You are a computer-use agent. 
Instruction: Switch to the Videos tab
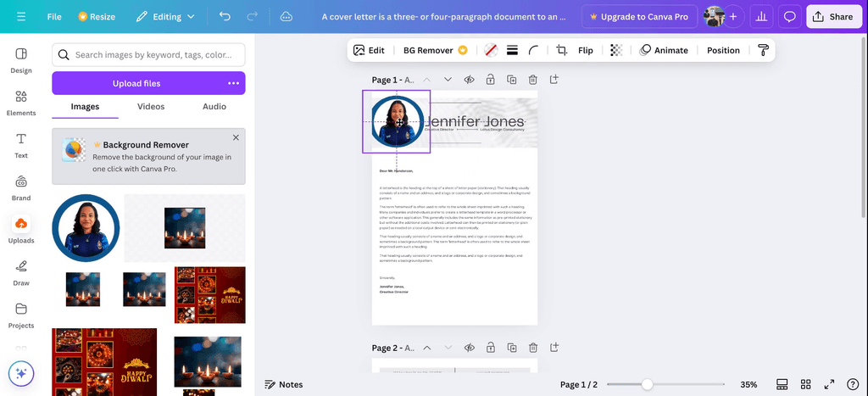tap(151, 106)
